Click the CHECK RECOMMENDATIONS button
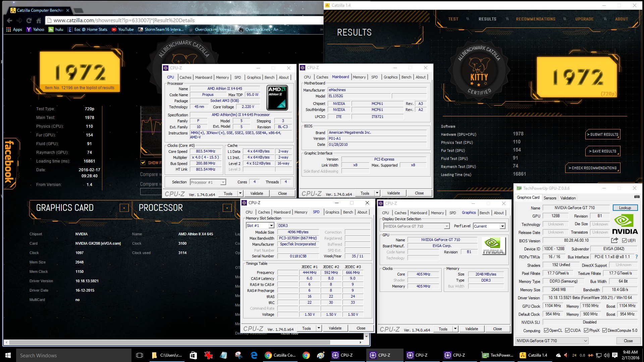Screen dimensions: 644x362 593,168
